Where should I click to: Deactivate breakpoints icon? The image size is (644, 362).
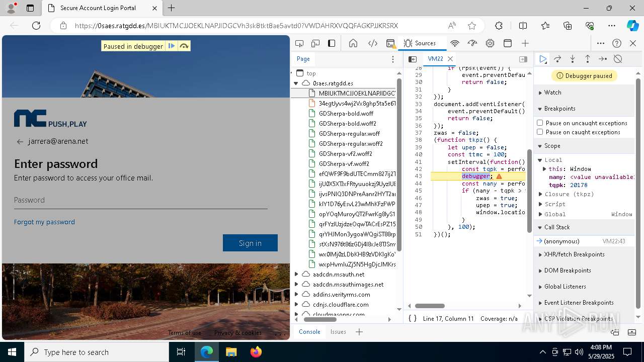(x=618, y=59)
